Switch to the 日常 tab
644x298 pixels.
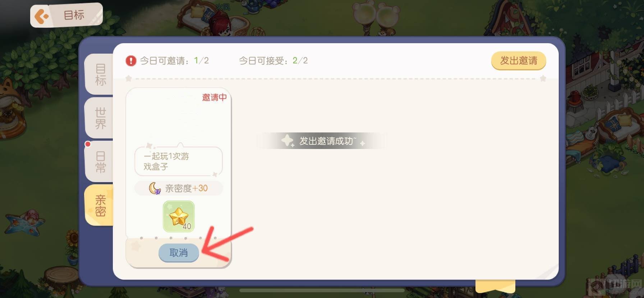pos(100,162)
